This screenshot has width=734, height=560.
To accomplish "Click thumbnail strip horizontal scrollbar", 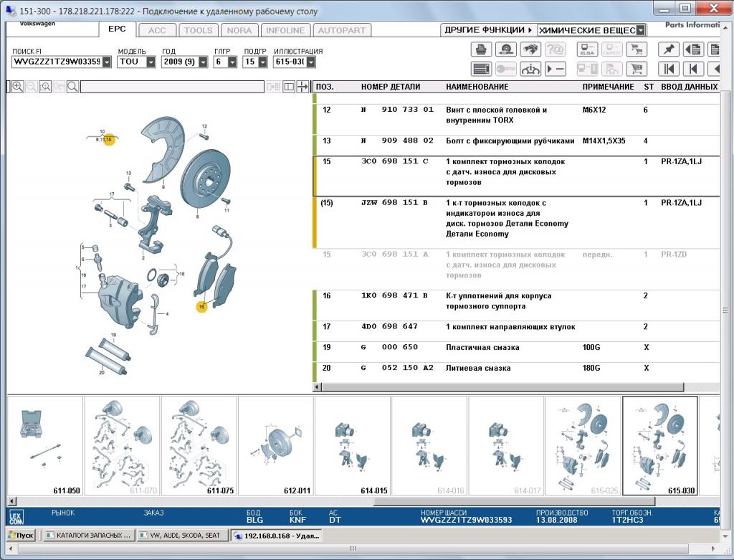I will [x=514, y=501].
